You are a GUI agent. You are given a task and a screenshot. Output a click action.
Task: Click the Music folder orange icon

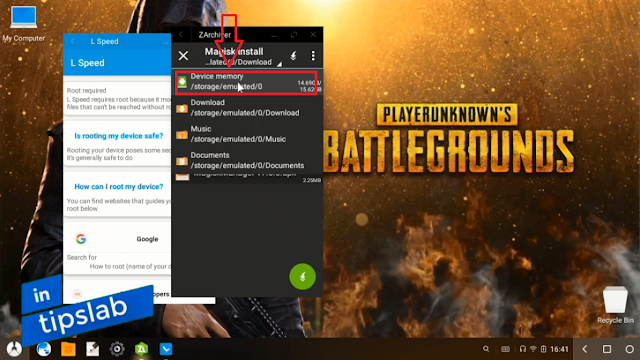point(182,134)
